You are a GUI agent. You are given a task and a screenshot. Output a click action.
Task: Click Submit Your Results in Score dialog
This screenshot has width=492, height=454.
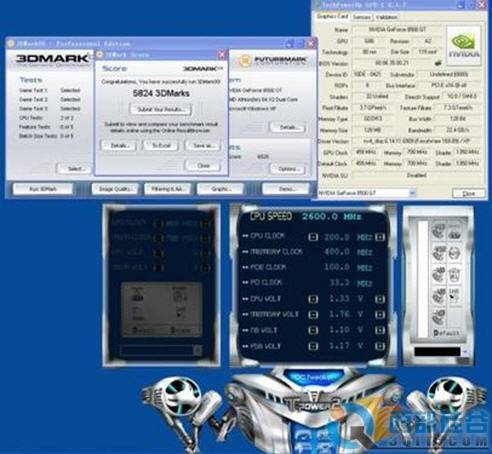pos(161,109)
